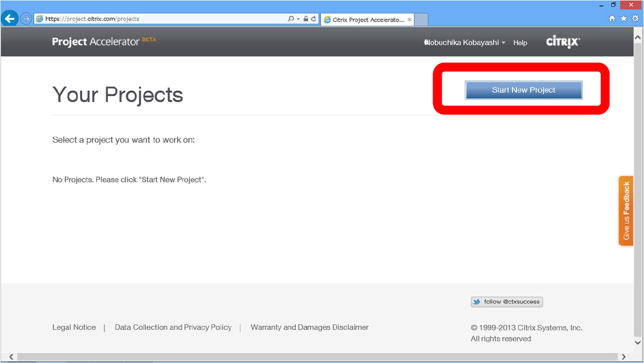Click the browser Home icon
Viewport: 644px width, 363px height.
point(612,18)
